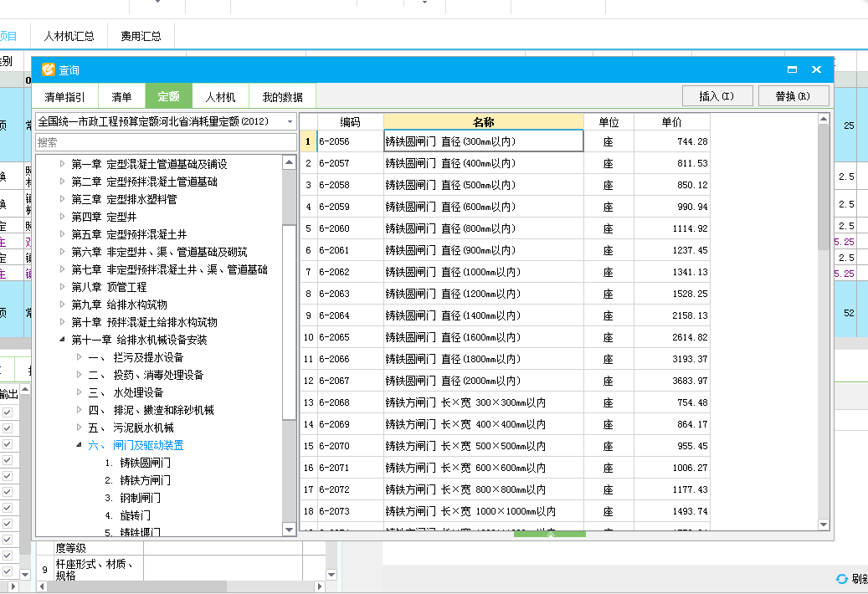Open the 我的数据 tab
The width and height of the screenshot is (868, 594).
282,97
